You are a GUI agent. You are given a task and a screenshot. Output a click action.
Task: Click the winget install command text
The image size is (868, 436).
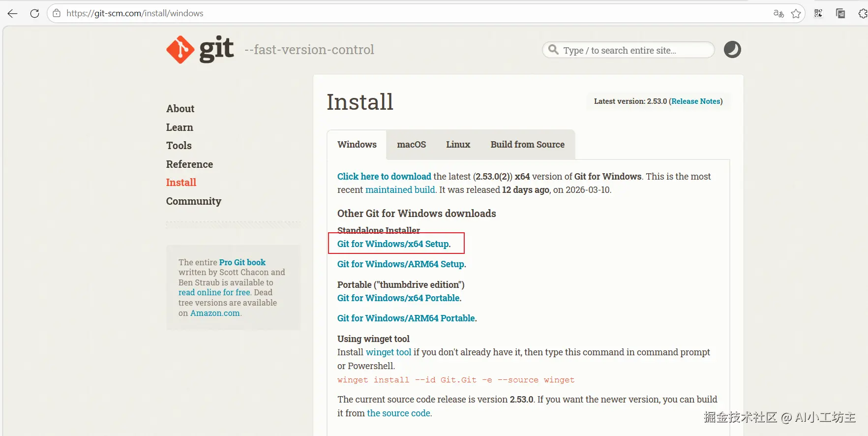pyautogui.click(x=456, y=380)
